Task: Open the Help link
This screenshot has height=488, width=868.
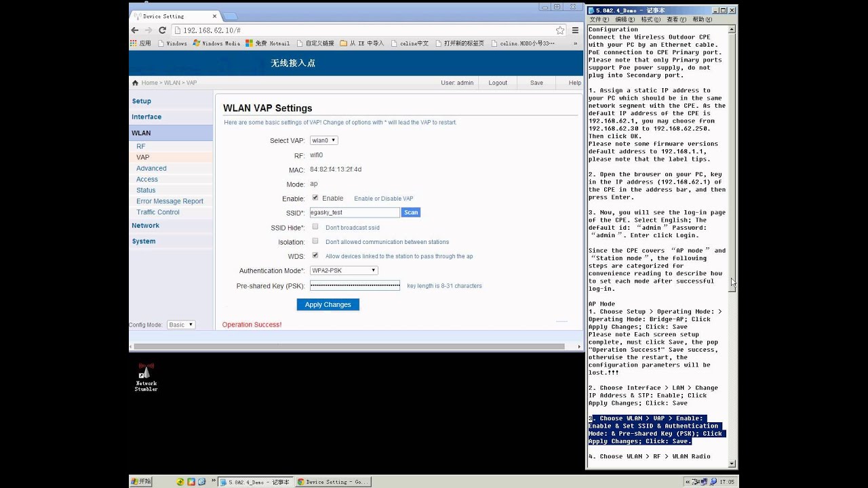Action: click(574, 83)
